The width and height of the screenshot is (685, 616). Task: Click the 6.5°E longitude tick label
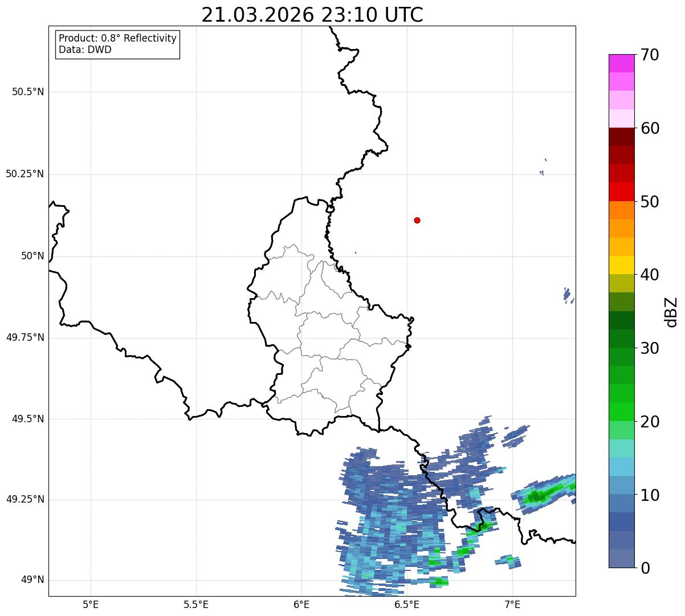point(407,604)
